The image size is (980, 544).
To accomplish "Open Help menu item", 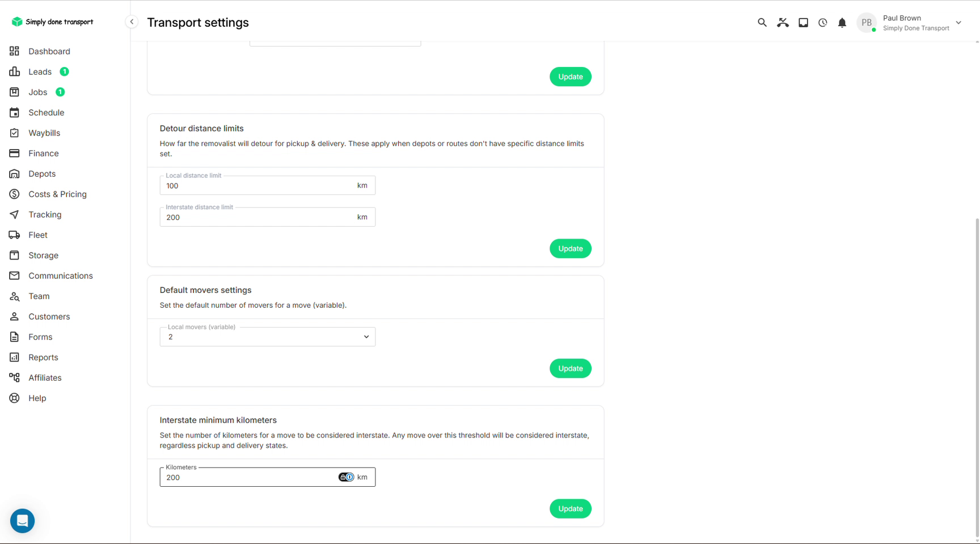I will [x=37, y=398].
